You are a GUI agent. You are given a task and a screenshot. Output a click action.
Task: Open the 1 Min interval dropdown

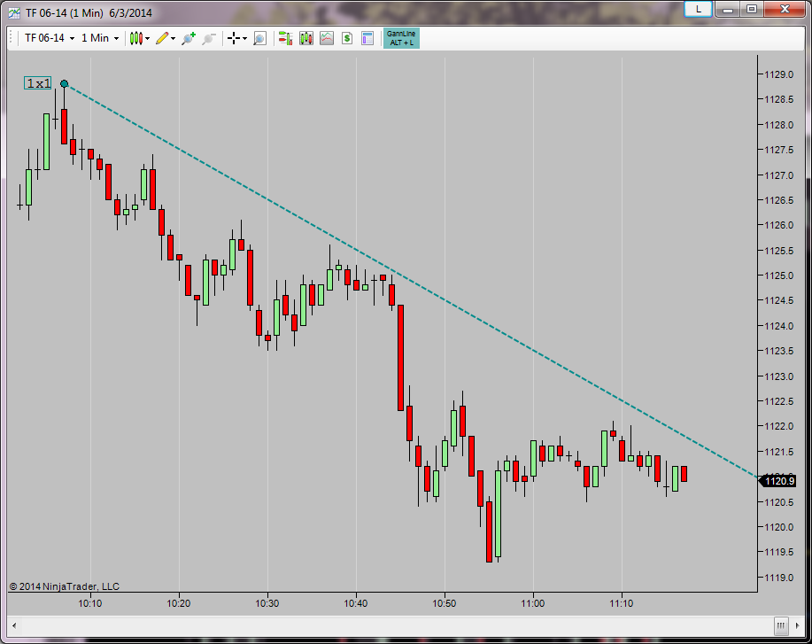(x=100, y=38)
